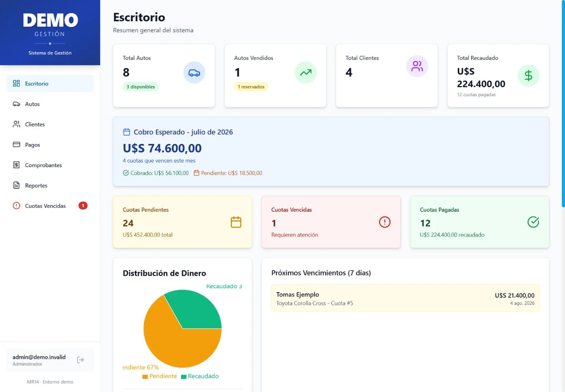Click the number 12 in Cuotas Pagadas
565x392 pixels.
425,223
